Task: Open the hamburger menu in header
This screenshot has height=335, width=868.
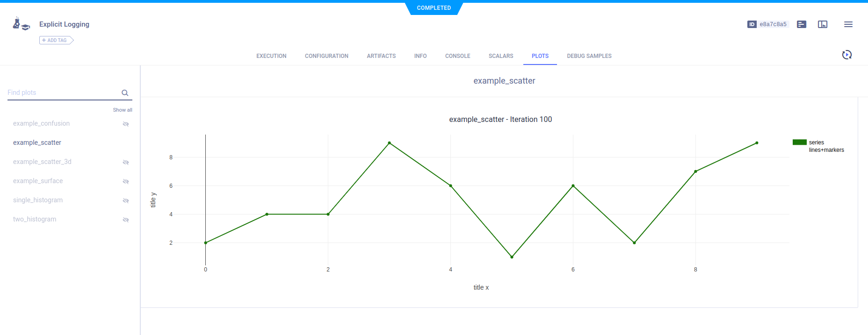Action: (848, 24)
